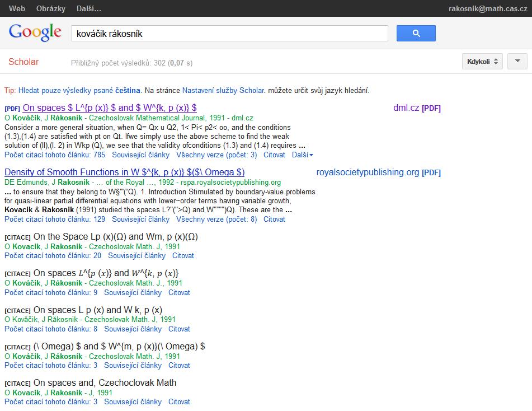
Task: Open the dml.cz [PDF] link
Action: tap(417, 108)
